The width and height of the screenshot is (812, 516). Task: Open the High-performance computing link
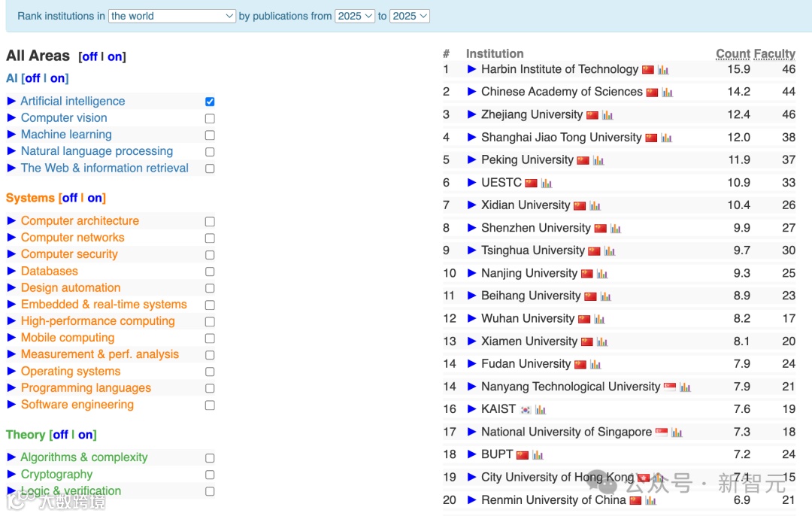click(98, 320)
